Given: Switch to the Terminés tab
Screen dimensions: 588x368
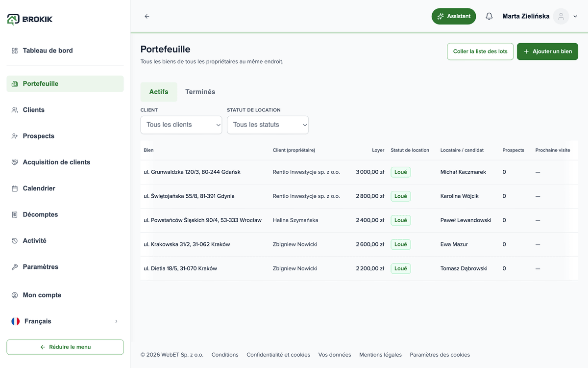Looking at the screenshot, I should 200,92.
